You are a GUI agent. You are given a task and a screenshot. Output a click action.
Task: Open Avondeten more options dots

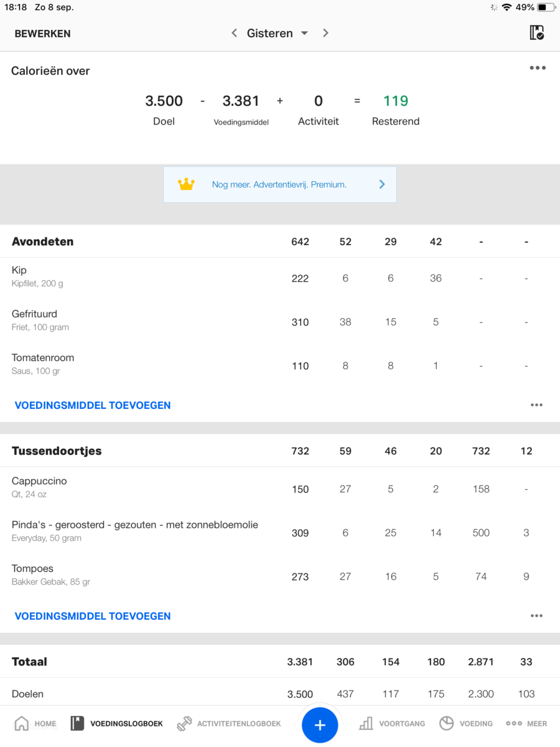pyautogui.click(x=536, y=405)
